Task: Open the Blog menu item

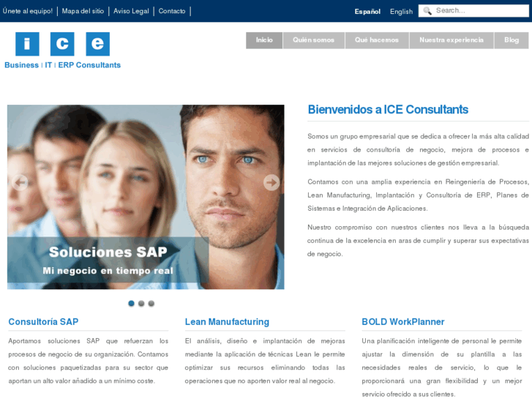Action: pyautogui.click(x=512, y=40)
